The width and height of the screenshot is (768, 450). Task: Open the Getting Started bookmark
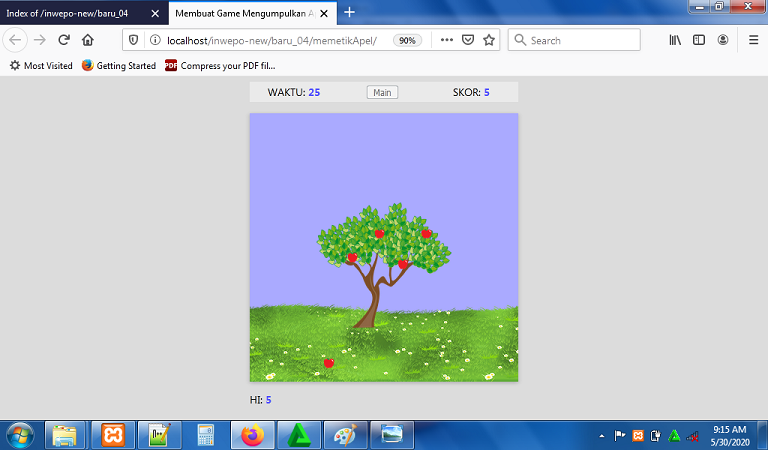coord(119,66)
